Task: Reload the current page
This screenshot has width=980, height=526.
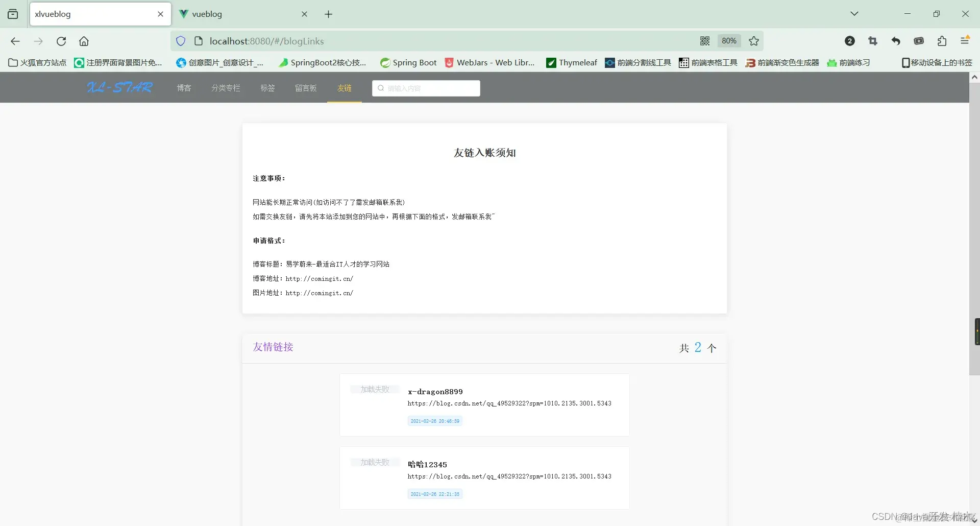Action: tap(61, 41)
